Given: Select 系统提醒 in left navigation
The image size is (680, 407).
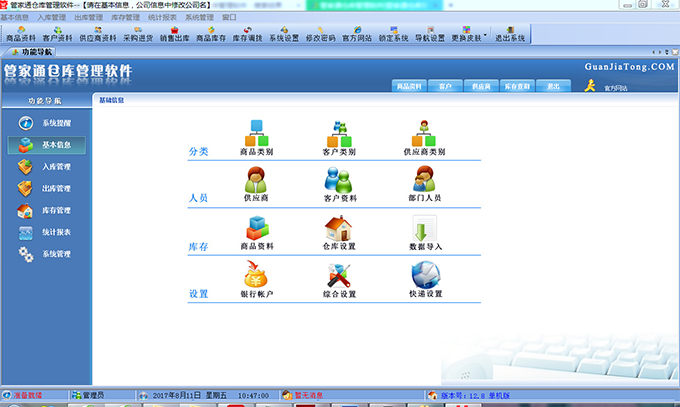Looking at the screenshot, I should point(46,123).
